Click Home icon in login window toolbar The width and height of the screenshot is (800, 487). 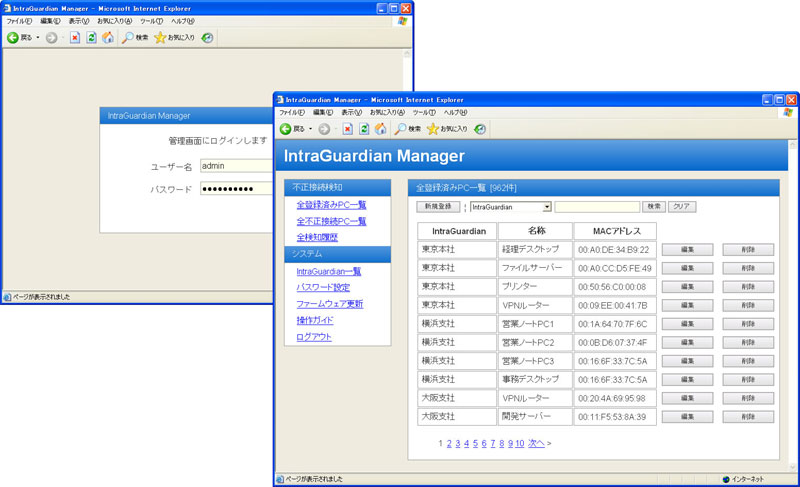click(108, 37)
